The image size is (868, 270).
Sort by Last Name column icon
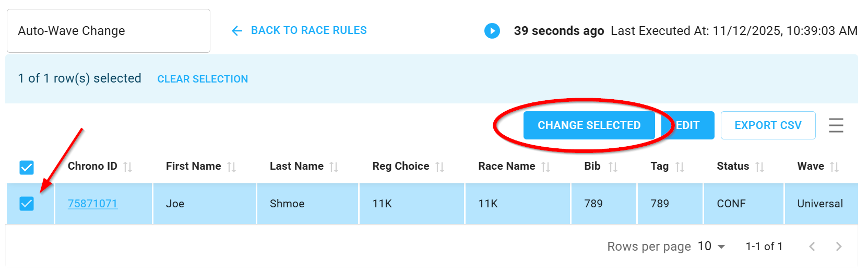coord(334,167)
